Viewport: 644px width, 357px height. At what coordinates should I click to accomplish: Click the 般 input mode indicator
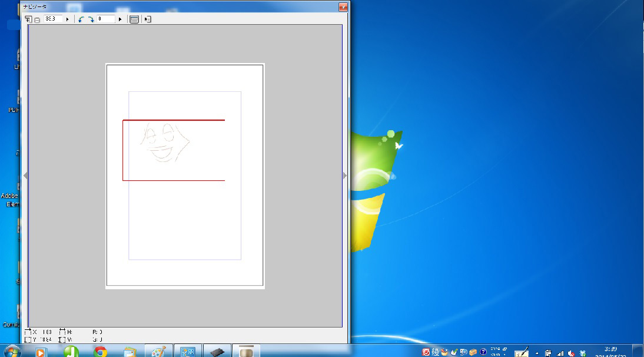coord(436,352)
